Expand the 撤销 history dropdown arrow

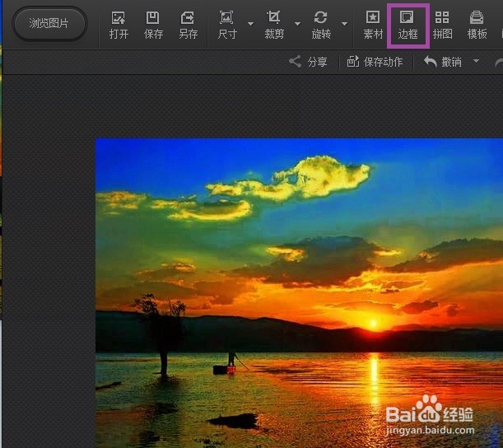click(x=477, y=61)
